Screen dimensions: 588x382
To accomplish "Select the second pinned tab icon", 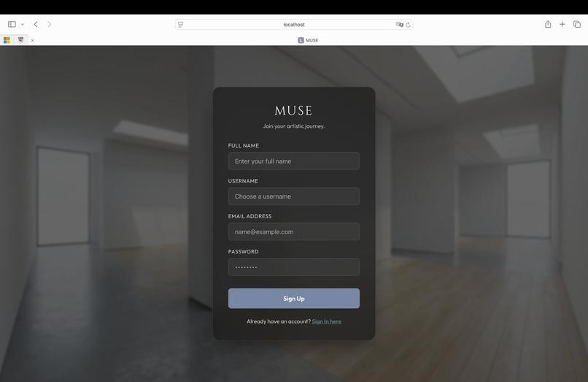I will 20,40.
